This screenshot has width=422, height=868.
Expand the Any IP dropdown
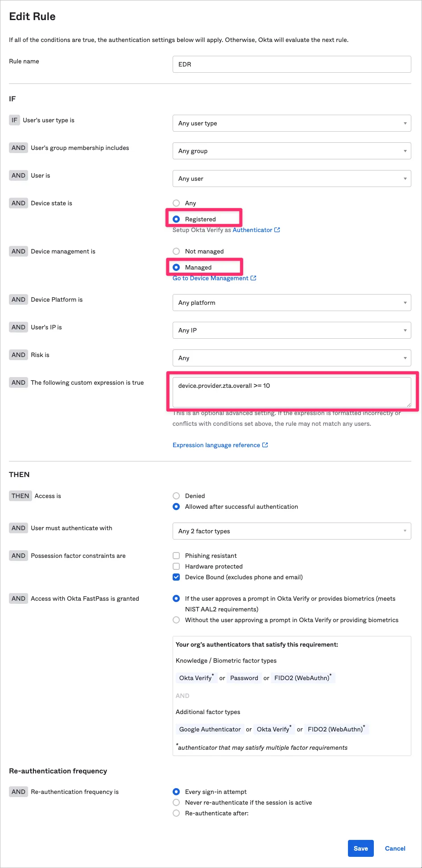tap(291, 330)
